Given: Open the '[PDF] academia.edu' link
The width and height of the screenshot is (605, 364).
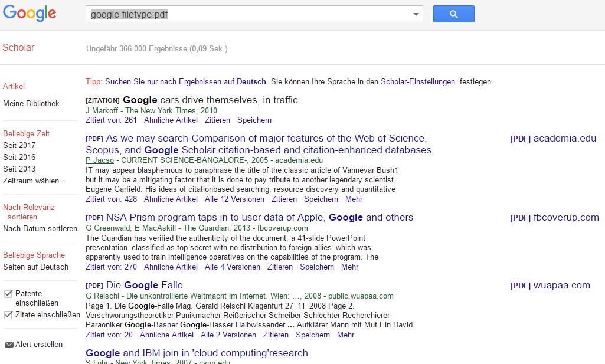Looking at the screenshot, I should tap(553, 139).
